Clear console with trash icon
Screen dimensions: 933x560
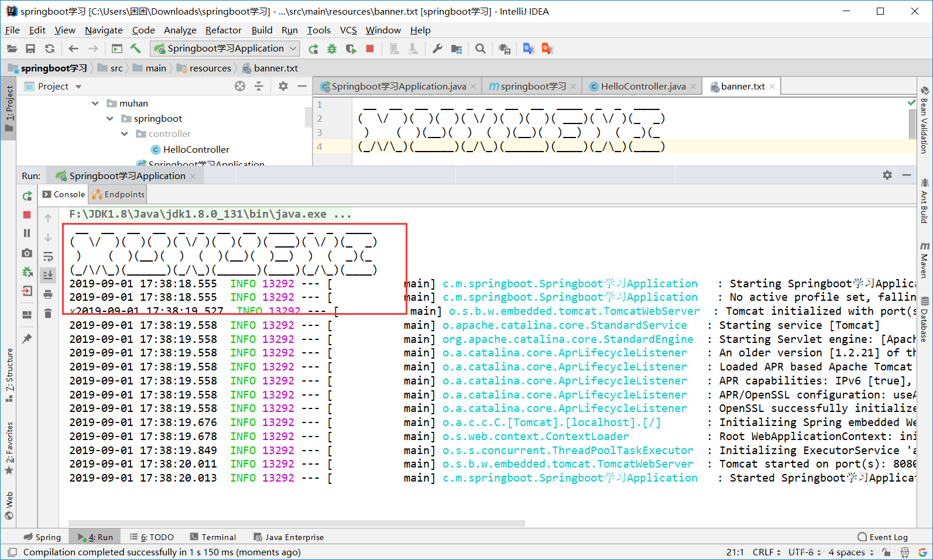48,314
